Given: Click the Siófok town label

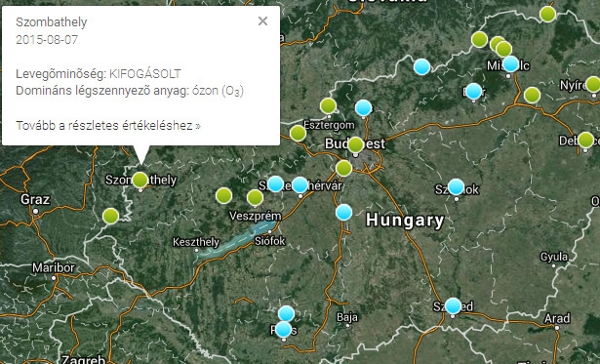Looking at the screenshot, I should pyautogui.click(x=270, y=241).
